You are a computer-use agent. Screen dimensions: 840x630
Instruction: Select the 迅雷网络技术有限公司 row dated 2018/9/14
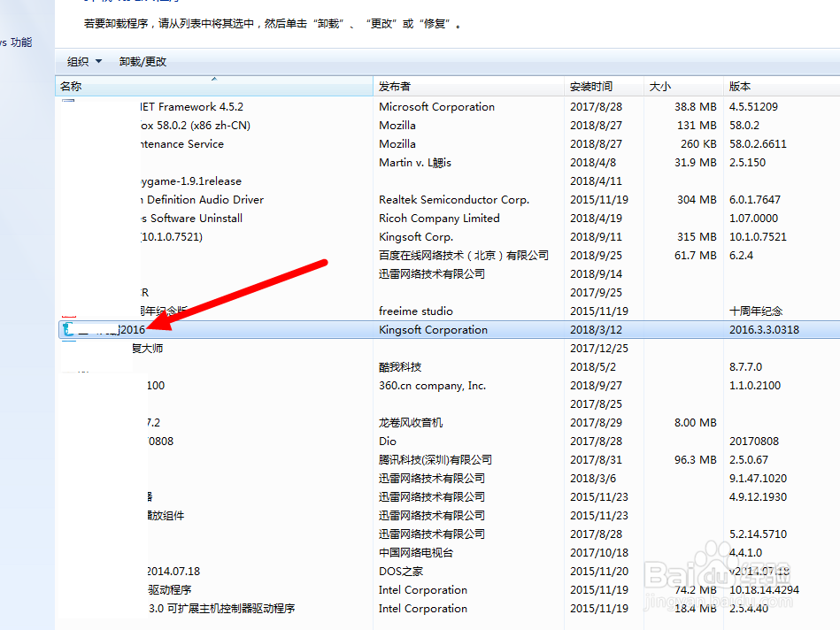pos(449,273)
